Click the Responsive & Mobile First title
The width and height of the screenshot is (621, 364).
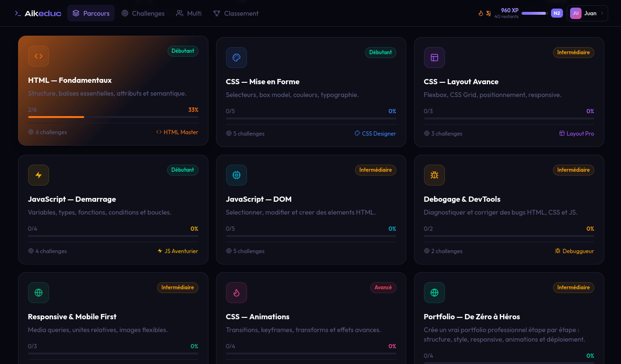pos(72,317)
